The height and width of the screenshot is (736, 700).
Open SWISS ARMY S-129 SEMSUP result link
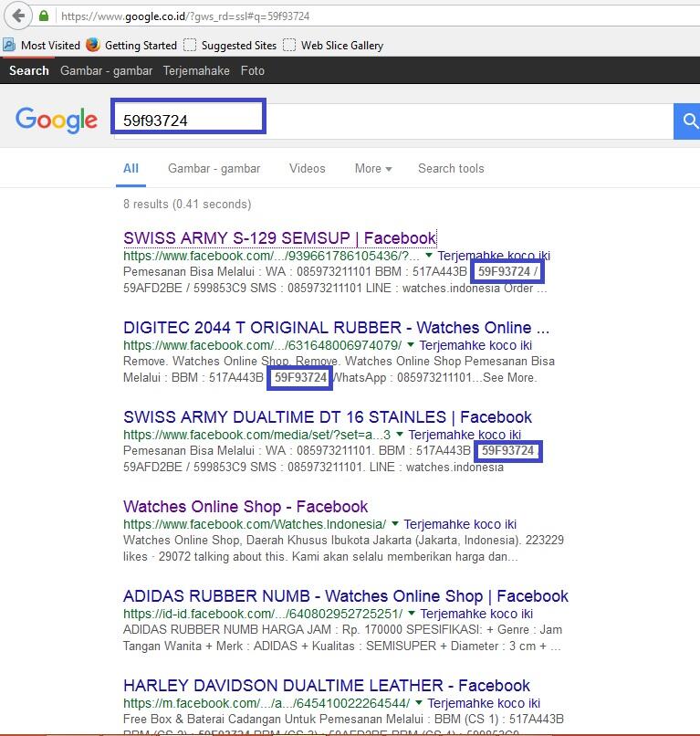point(279,238)
